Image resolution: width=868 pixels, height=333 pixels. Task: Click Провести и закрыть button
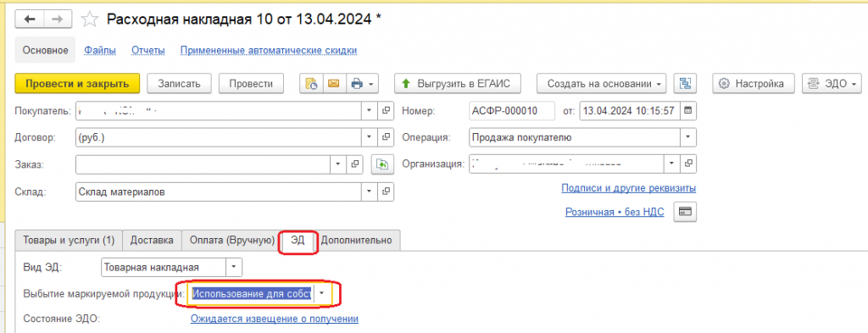[x=77, y=84]
